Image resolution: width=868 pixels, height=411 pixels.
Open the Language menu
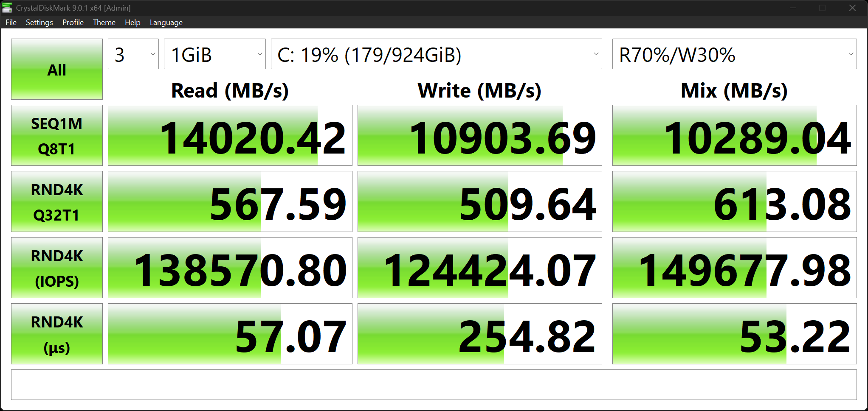point(166,22)
